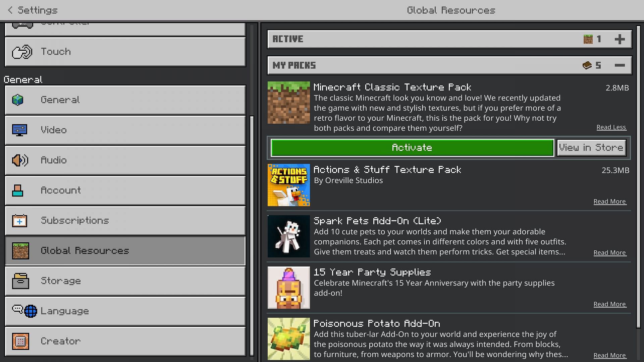
Task: Activate the Minecraft Classic Texture Pack
Action: point(411,147)
